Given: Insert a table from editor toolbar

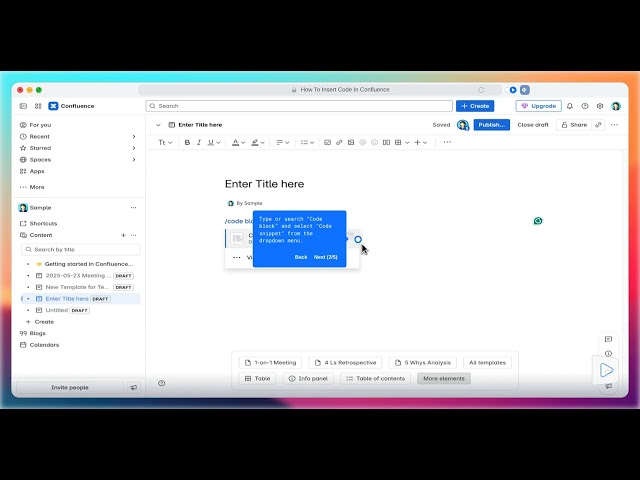Looking at the screenshot, I should tap(398, 142).
